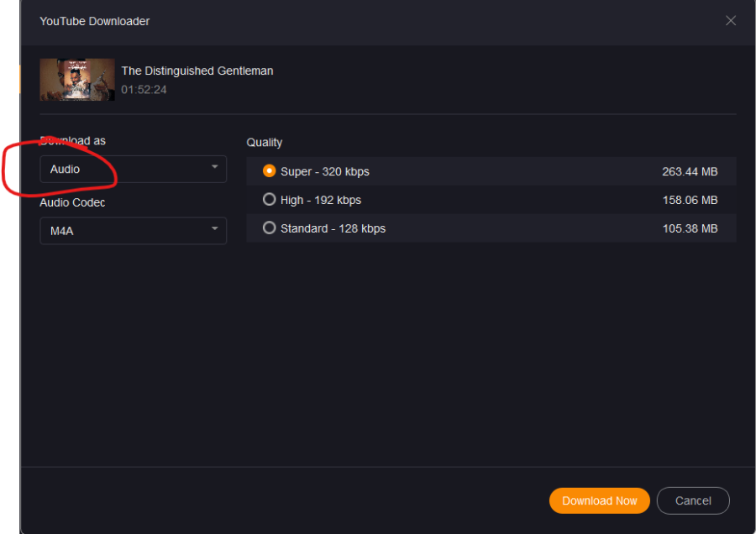Viewport: 756px width, 534px height.
Task: Click the Quality section heading
Action: [265, 143]
